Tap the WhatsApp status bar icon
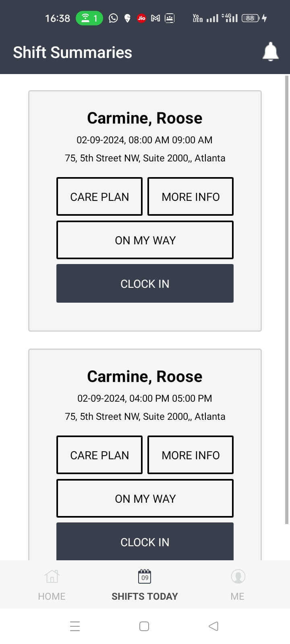290x644 pixels. point(113,18)
